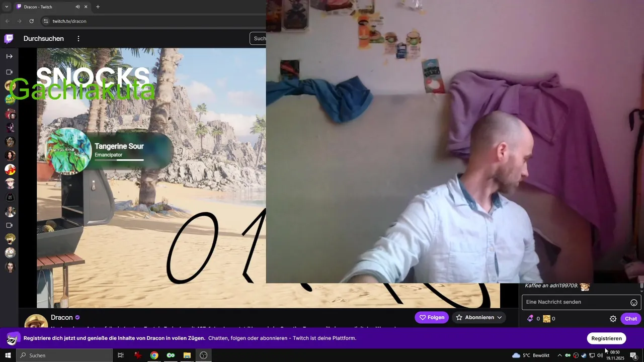644x362 pixels.
Task: Click the Abonnieren subscribe button
Action: click(479, 318)
